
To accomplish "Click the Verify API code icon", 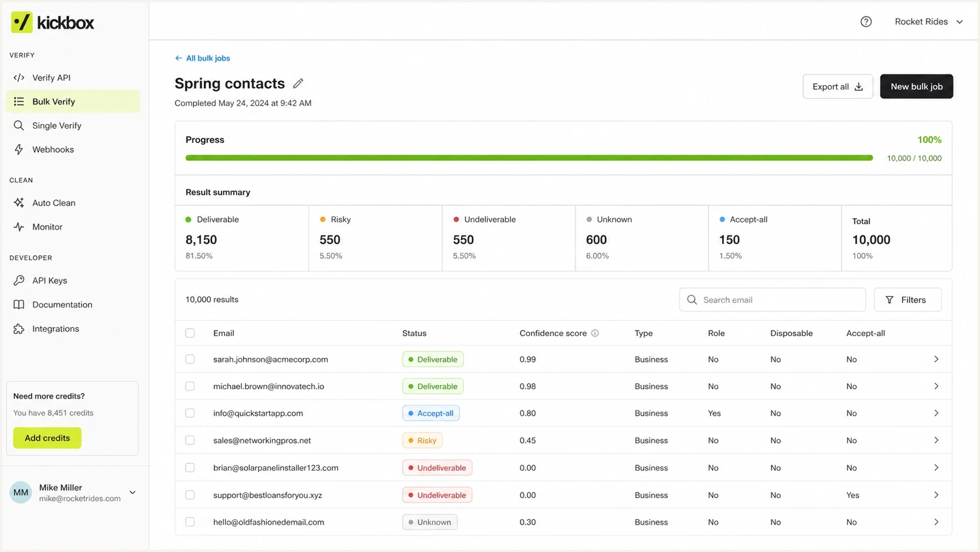I will tap(19, 77).
